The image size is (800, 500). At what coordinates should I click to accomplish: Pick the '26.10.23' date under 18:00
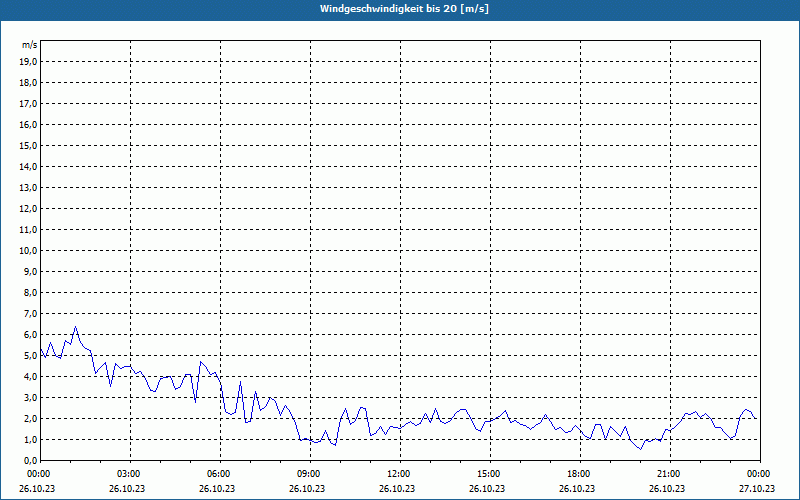tap(577, 489)
